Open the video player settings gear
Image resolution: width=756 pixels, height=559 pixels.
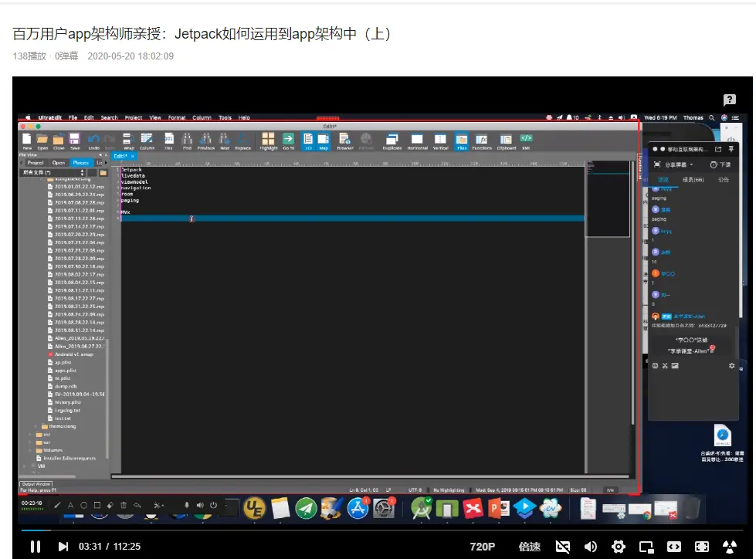click(x=618, y=547)
